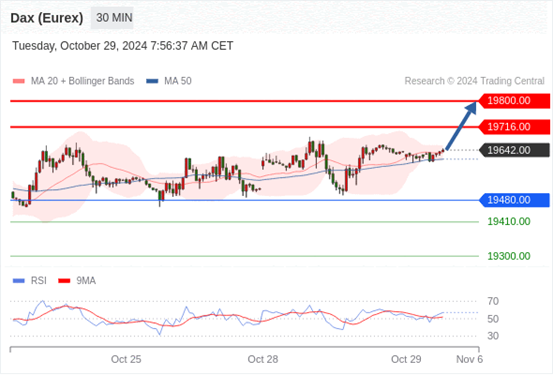This screenshot has width=553, height=375.
Task: Click the RSI blue legend swatch
Action: [x=19, y=281]
